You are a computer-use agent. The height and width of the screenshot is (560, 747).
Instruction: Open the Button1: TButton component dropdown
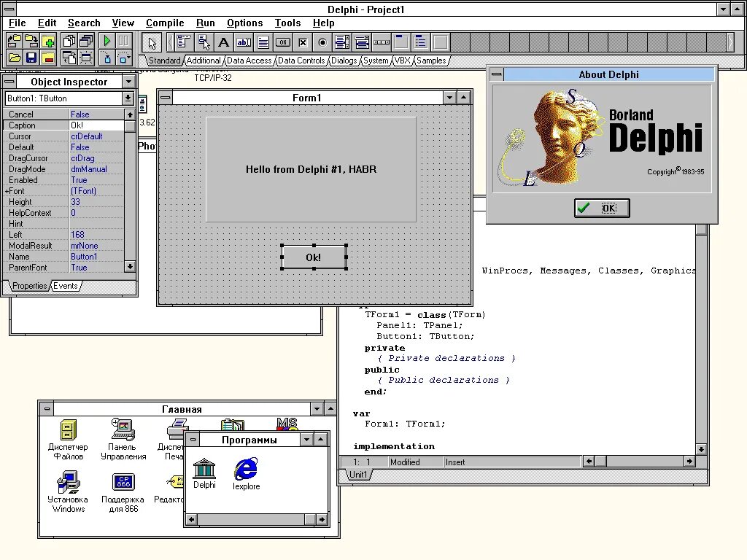click(128, 98)
